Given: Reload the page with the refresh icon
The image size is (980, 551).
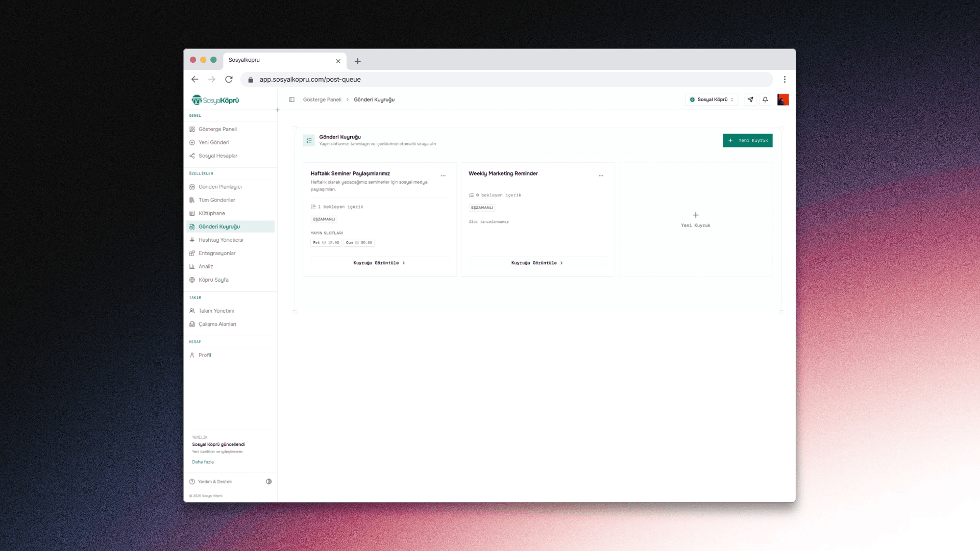Looking at the screenshot, I should tap(229, 80).
